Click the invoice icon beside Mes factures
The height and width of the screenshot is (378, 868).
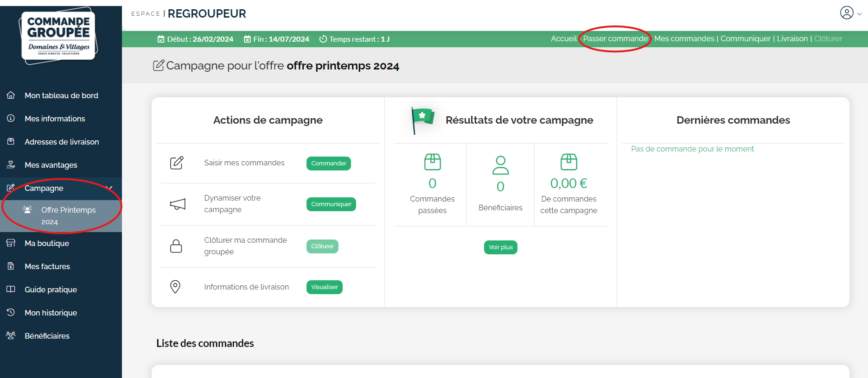click(11, 266)
